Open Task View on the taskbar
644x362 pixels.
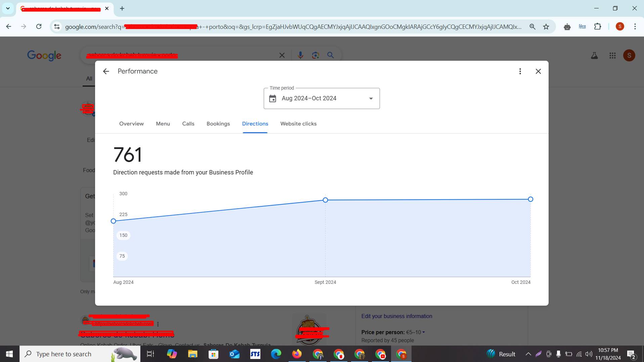pos(151,354)
